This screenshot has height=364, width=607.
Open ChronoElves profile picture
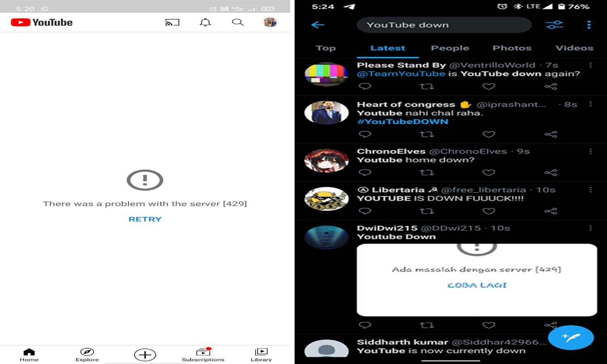[x=326, y=160]
